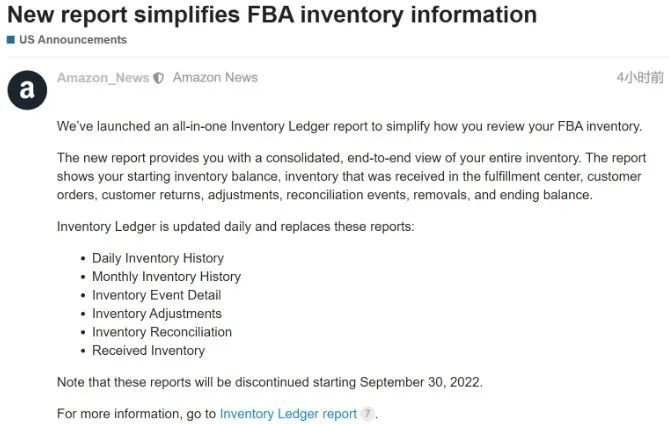Click the Monthly Inventory History bullet item

point(166,276)
